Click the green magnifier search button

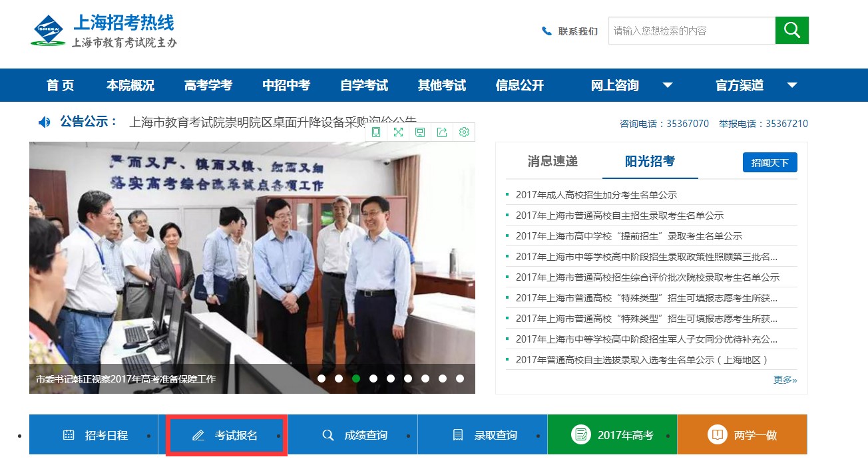coord(792,31)
